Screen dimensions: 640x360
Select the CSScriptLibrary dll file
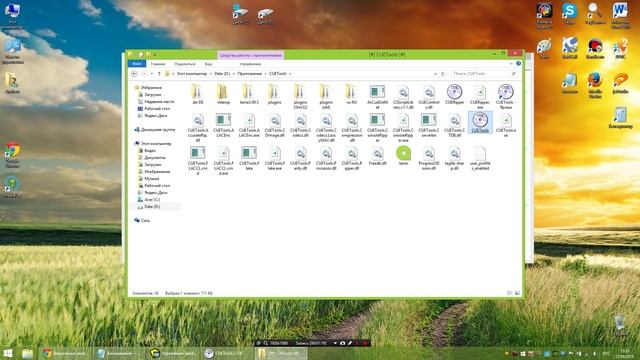[x=403, y=97]
